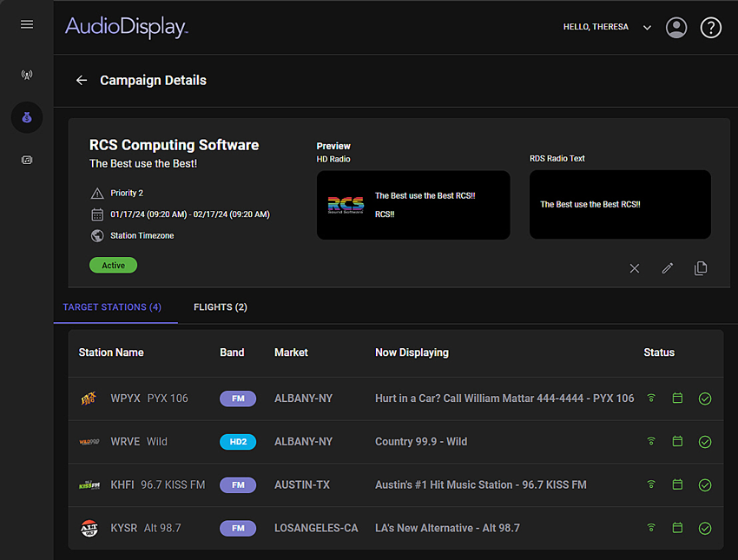738x560 pixels.
Task: Open the user profile avatar icon
Action: coord(675,27)
